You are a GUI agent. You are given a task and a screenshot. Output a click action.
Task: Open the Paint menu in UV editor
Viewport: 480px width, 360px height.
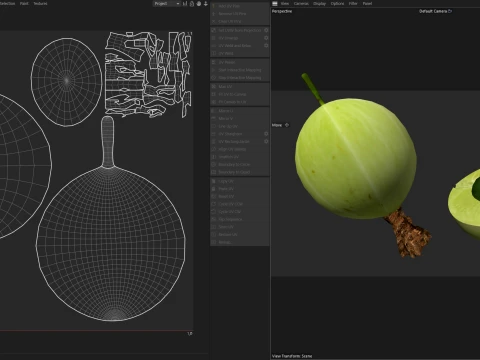[24, 3]
